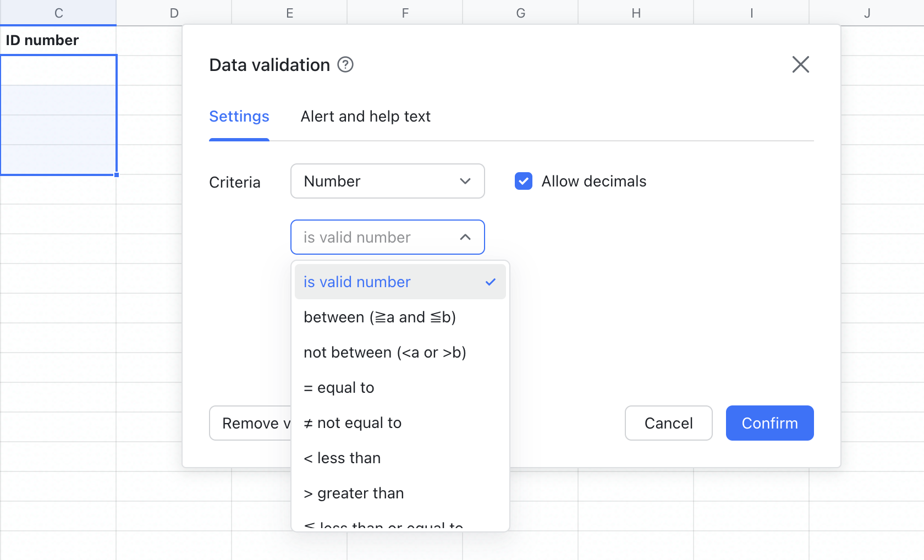Click the Confirm button
This screenshot has width=924, height=560.
click(769, 423)
